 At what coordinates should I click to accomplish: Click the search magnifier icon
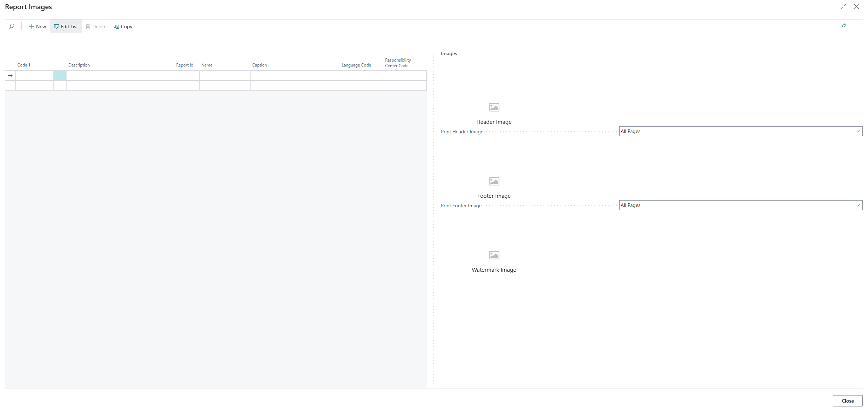tap(11, 27)
